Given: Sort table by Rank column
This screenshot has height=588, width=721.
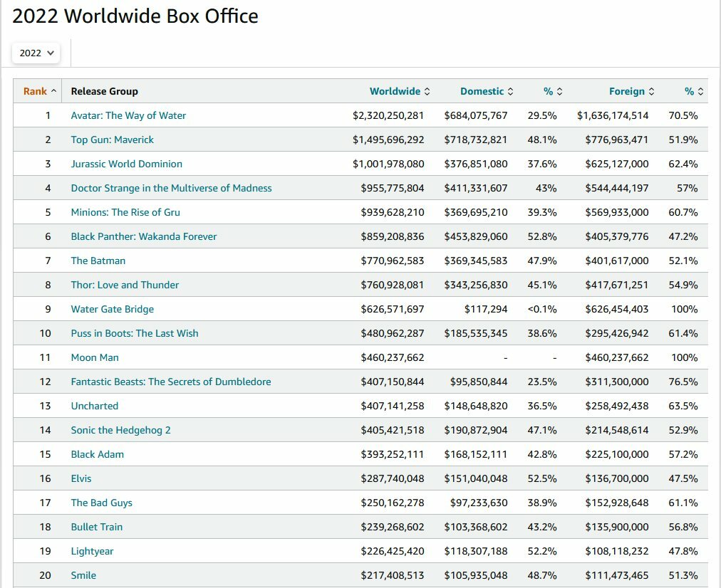Looking at the screenshot, I should click(x=40, y=91).
